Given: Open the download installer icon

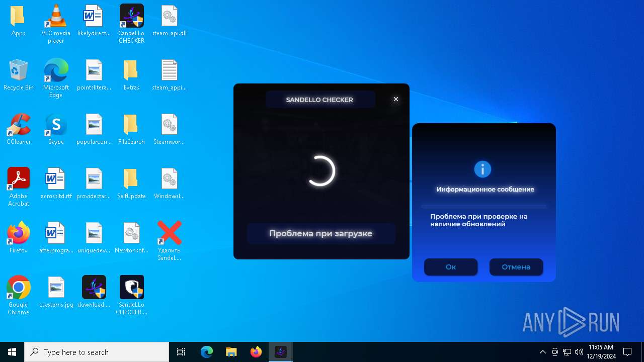Looking at the screenshot, I should [94, 292].
